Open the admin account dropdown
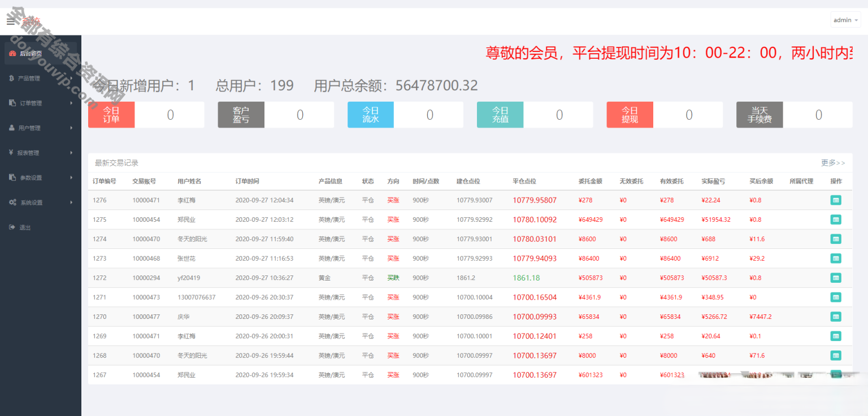This screenshot has height=416, width=868. pyautogui.click(x=845, y=20)
